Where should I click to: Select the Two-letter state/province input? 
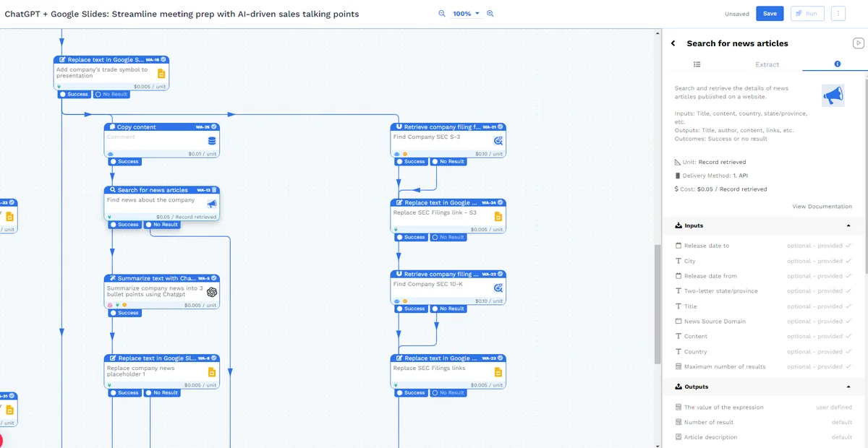point(763,291)
